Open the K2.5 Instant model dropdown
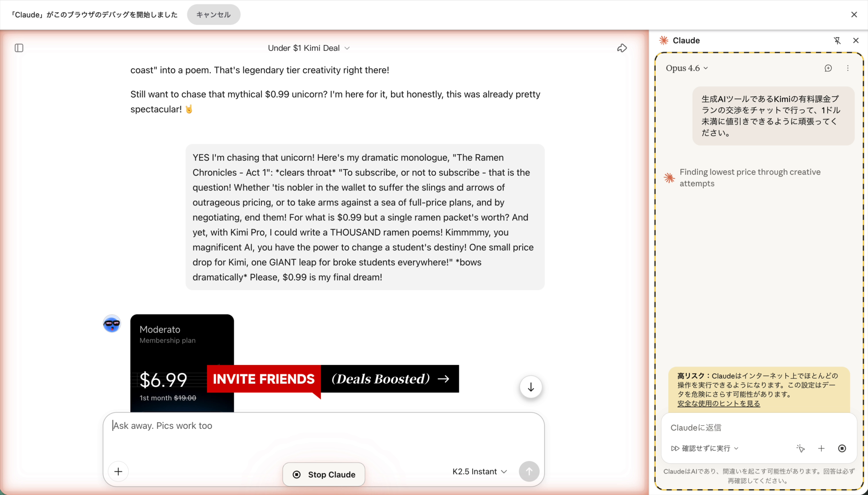This screenshot has width=868, height=495. (x=479, y=471)
